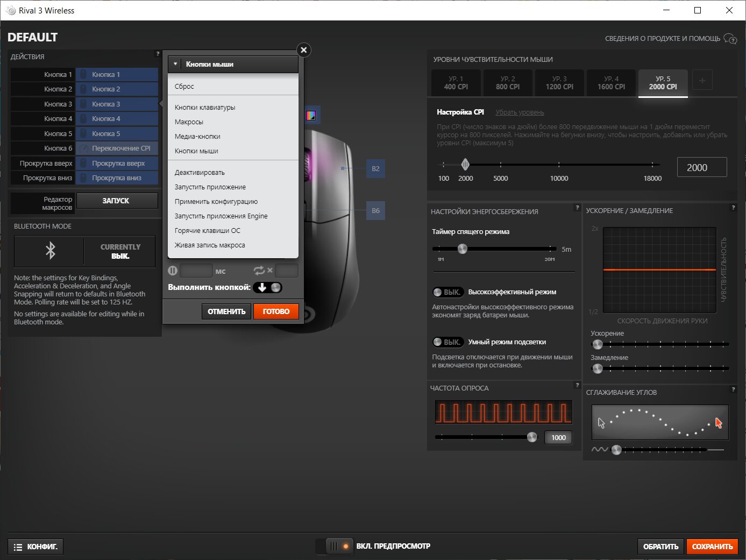The height and width of the screenshot is (560, 746).
Task: Click the Bluetooth mode icon
Action: [50, 251]
